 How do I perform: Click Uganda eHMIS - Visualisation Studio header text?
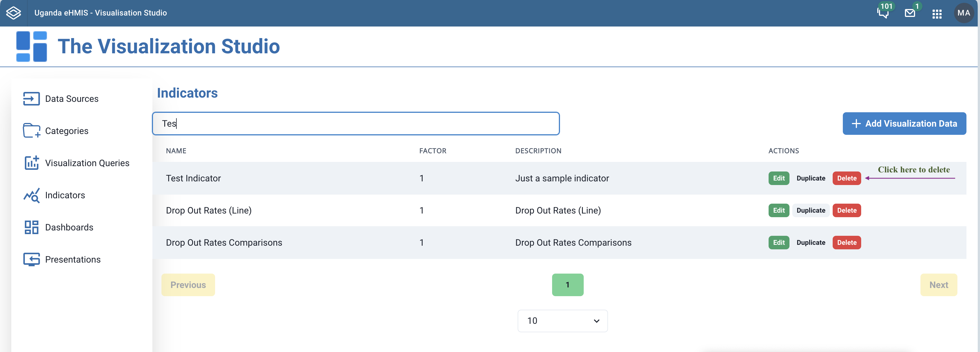coord(100,13)
